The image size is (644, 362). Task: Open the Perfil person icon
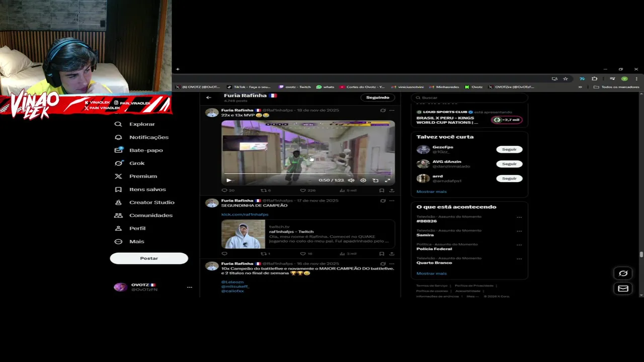tap(118, 229)
